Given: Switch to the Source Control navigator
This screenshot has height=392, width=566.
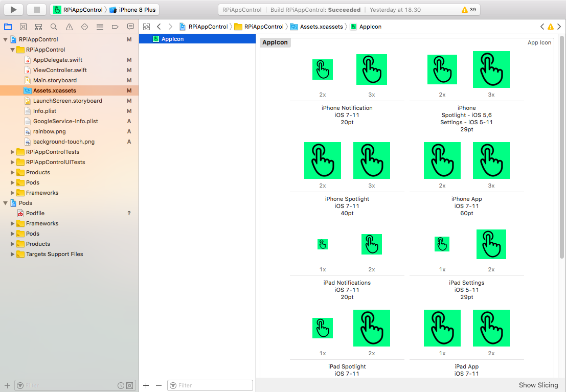Looking at the screenshot, I should click(x=22, y=26).
